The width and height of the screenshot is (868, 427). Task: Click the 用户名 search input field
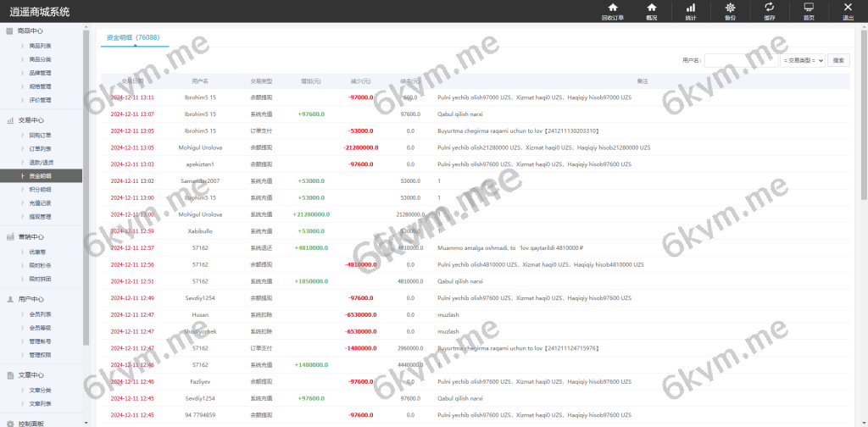click(x=740, y=60)
